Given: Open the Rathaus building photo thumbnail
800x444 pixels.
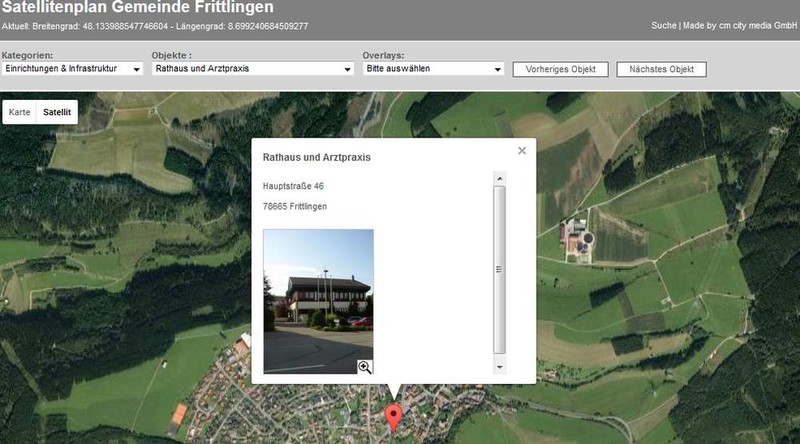Looking at the screenshot, I should pos(318,301).
